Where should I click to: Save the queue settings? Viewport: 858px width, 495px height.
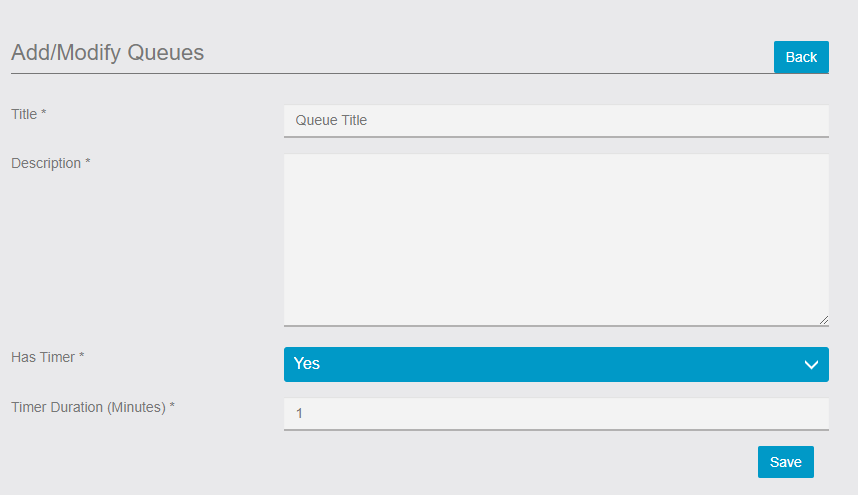[786, 462]
